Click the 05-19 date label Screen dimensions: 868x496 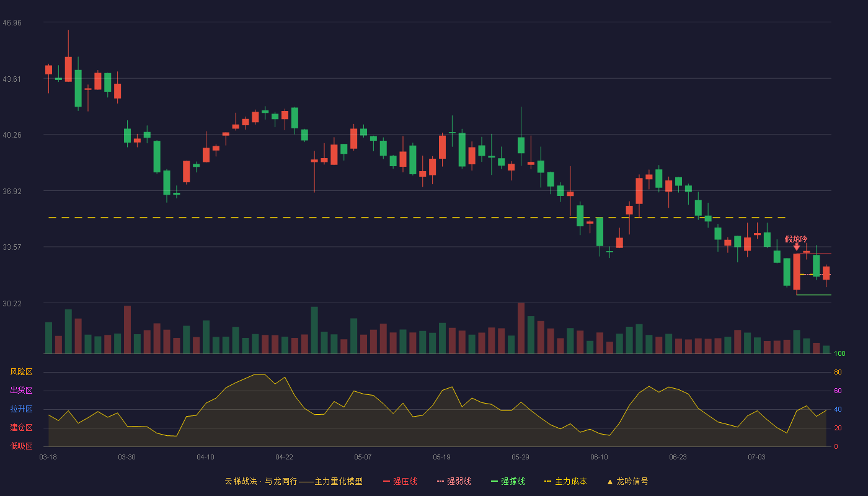pos(441,457)
